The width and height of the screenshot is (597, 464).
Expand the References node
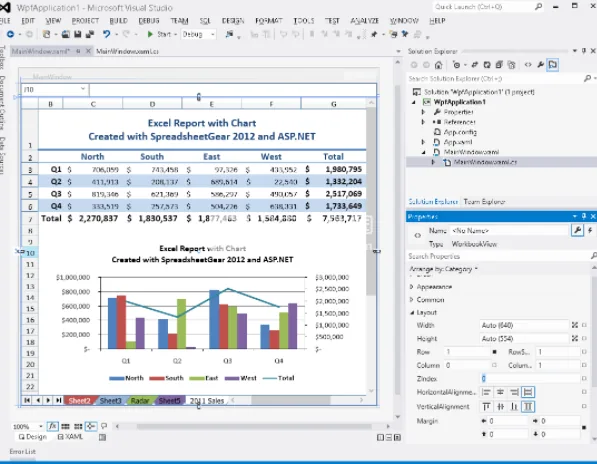point(423,122)
